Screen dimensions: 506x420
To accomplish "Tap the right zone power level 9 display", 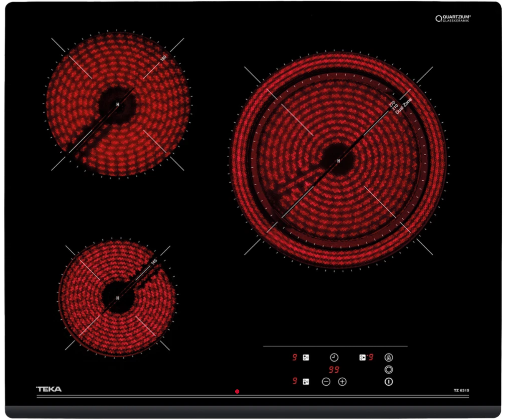I will tap(371, 358).
